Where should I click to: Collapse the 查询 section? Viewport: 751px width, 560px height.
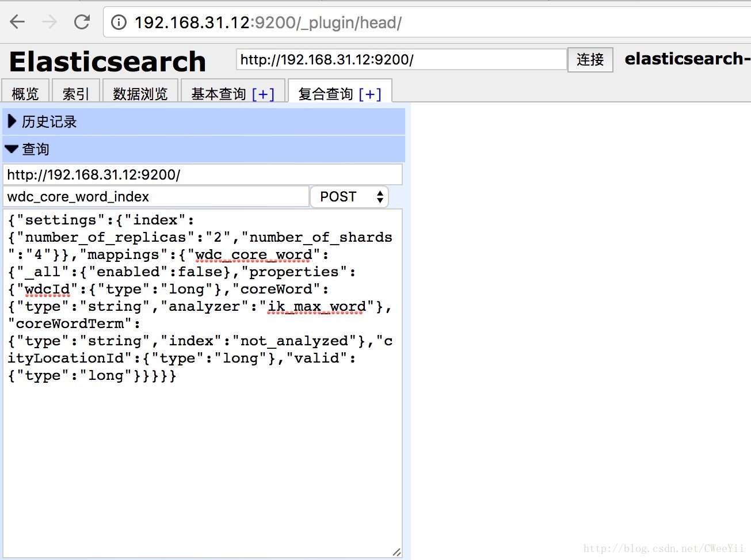(x=204, y=149)
